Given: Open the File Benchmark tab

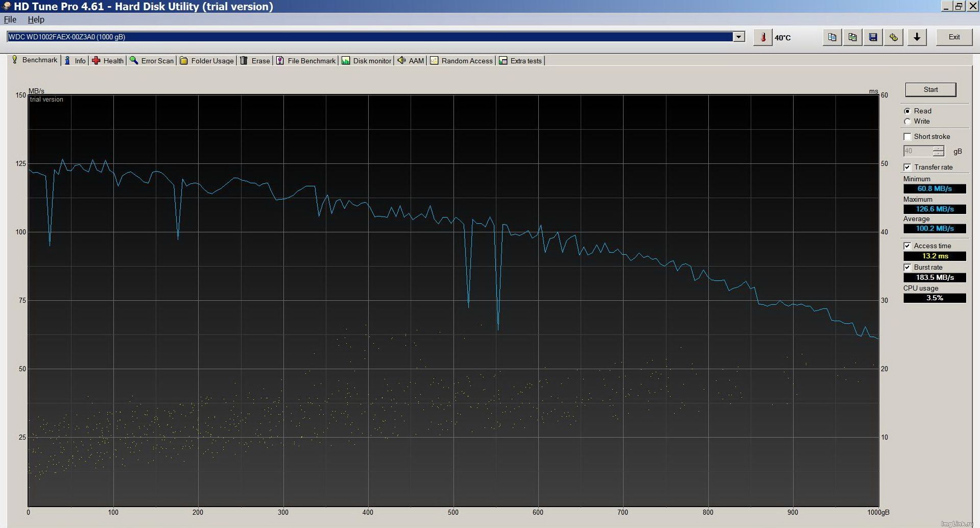Looking at the screenshot, I should [306, 61].
